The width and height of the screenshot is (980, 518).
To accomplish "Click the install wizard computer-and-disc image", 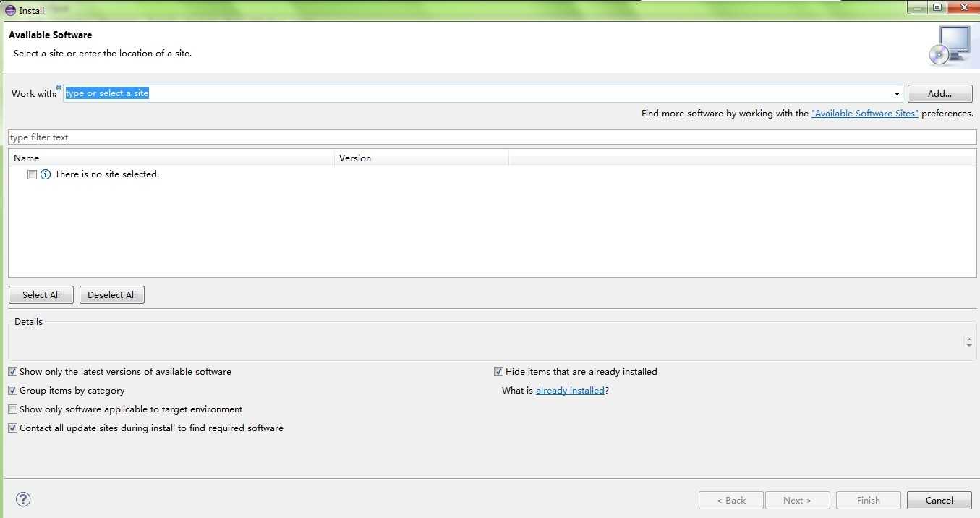I will point(949,46).
